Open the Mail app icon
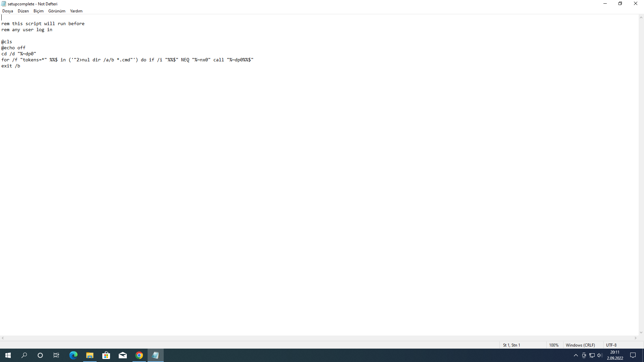Viewport: 644px width, 362px height. pos(123,355)
